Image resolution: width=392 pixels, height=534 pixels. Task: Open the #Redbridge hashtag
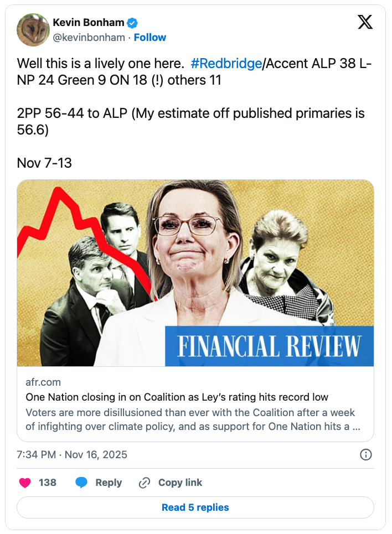point(226,64)
